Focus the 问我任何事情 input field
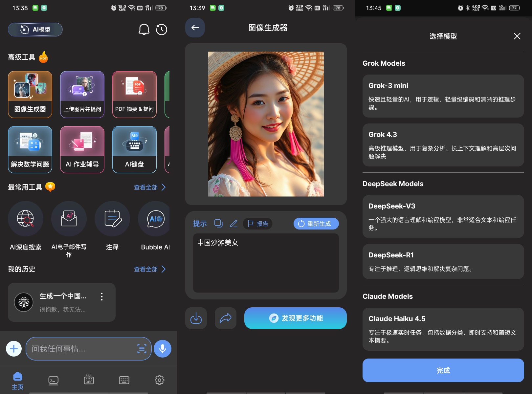The image size is (532, 394). 89,349
